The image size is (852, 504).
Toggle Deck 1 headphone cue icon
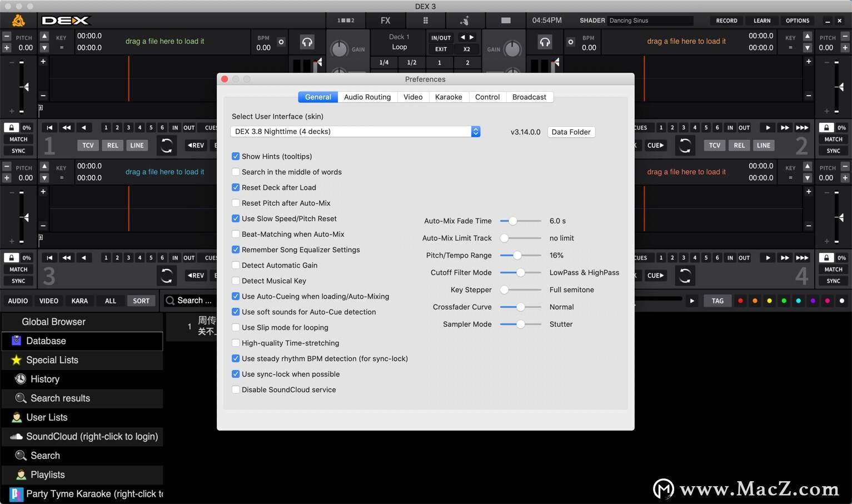pyautogui.click(x=307, y=42)
